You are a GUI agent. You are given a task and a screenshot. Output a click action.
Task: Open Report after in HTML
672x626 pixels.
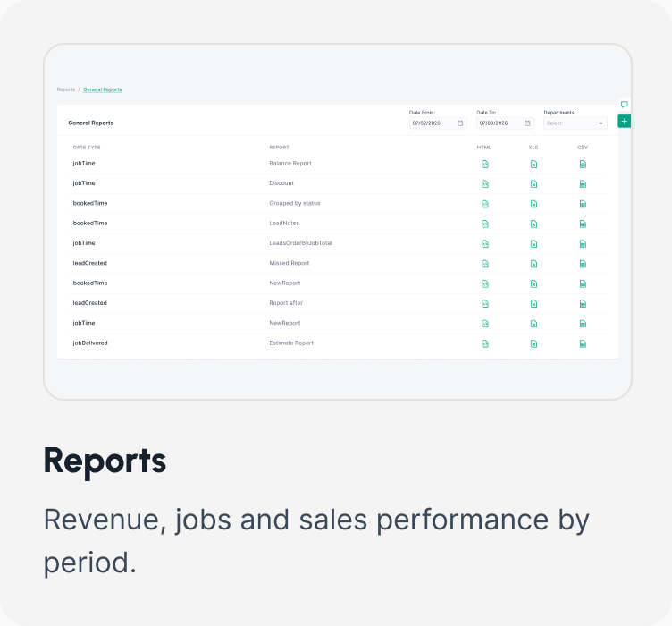point(485,303)
